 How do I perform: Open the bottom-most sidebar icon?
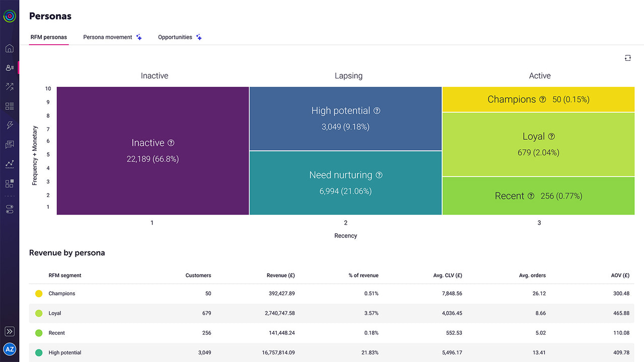point(10,209)
